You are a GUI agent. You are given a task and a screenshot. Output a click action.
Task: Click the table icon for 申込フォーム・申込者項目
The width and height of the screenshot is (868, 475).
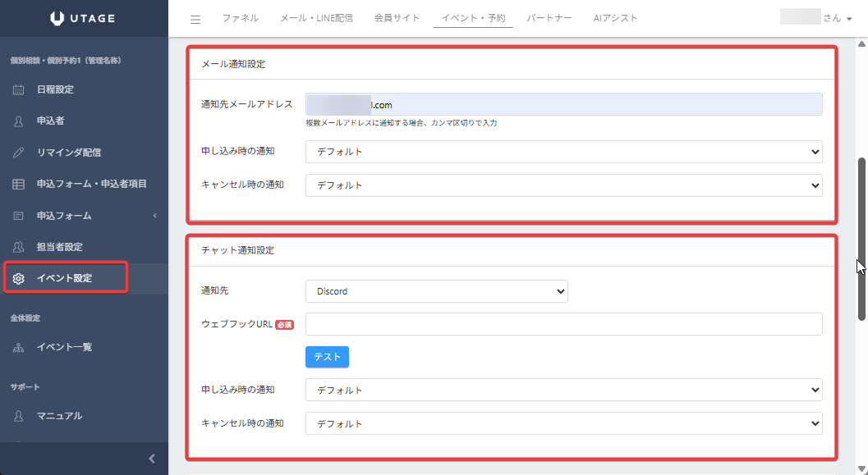[18, 184]
